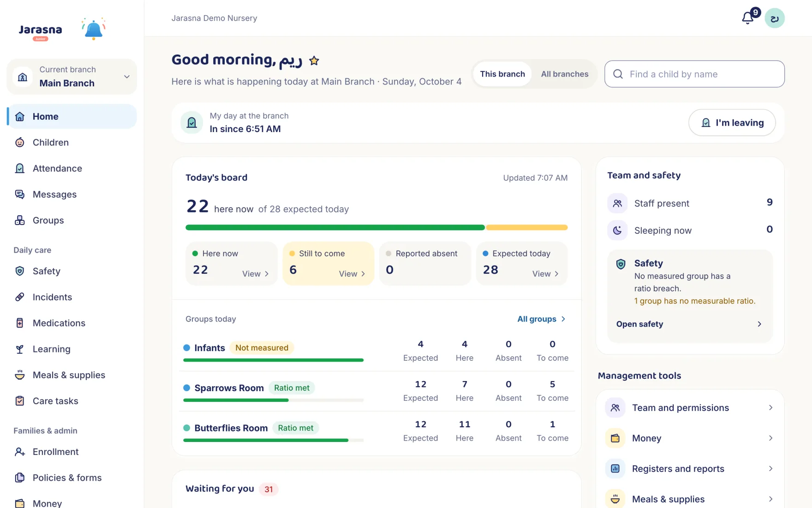Click the Medications icon in sidebar

[20, 323]
